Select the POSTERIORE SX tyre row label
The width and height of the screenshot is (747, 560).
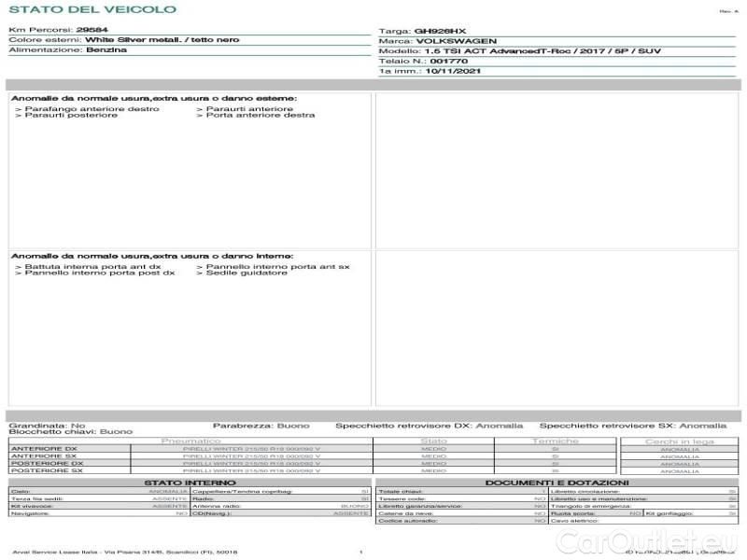(46, 470)
